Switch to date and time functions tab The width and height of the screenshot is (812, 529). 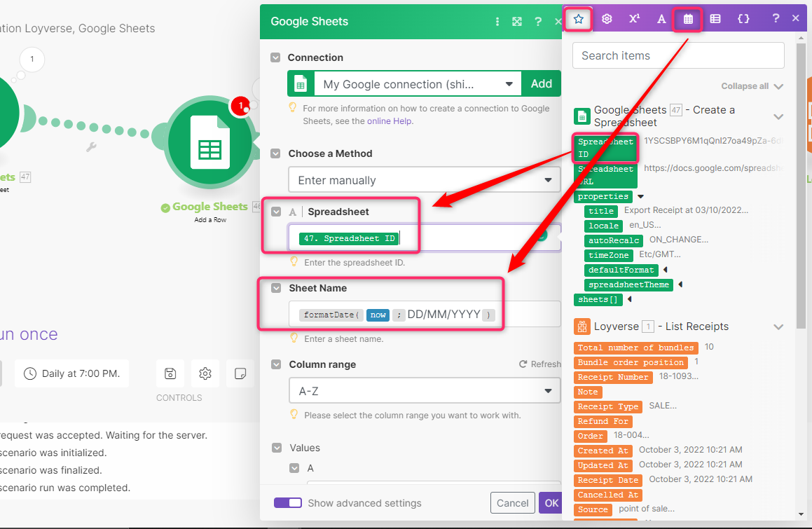coord(688,19)
